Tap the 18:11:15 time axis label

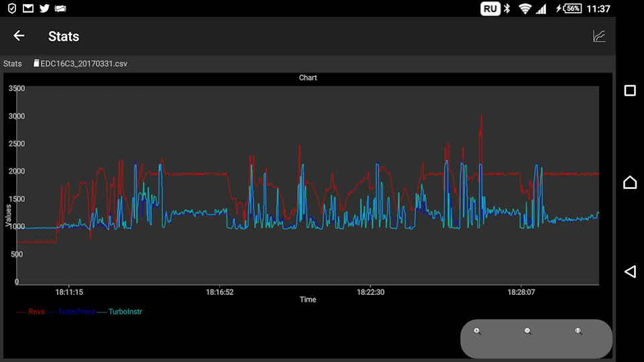tap(69, 292)
